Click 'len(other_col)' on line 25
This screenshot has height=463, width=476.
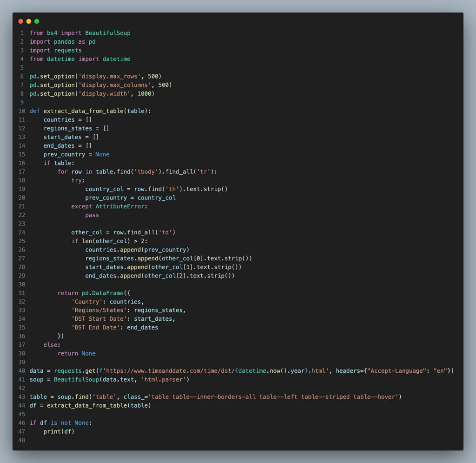click(x=106, y=241)
